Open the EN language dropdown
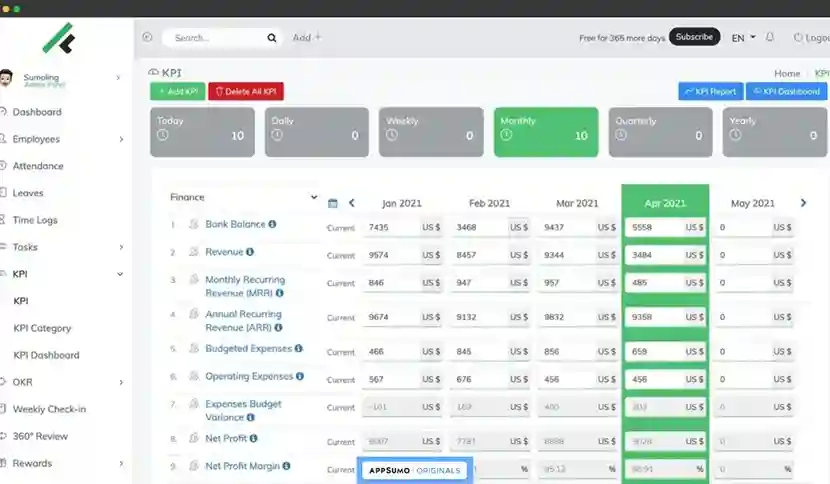Screen dimensions: 830x484 [x=743, y=38]
